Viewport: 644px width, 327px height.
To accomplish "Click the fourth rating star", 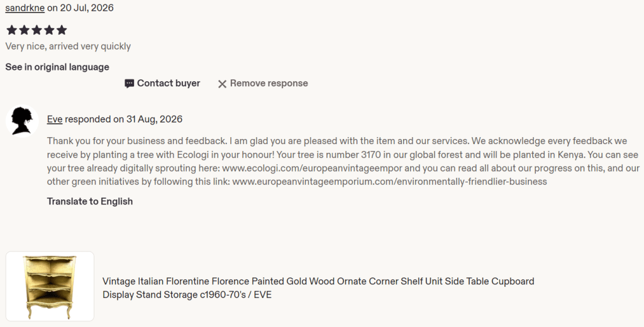I will [x=49, y=30].
